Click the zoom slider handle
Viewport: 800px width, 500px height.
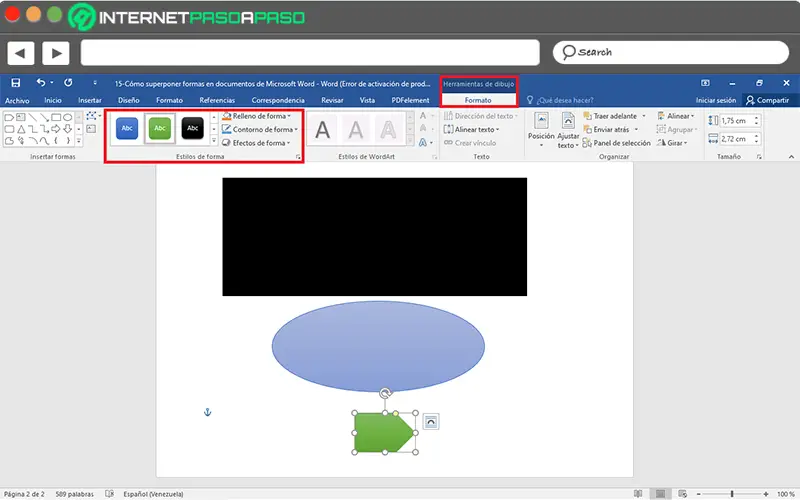coord(732,494)
